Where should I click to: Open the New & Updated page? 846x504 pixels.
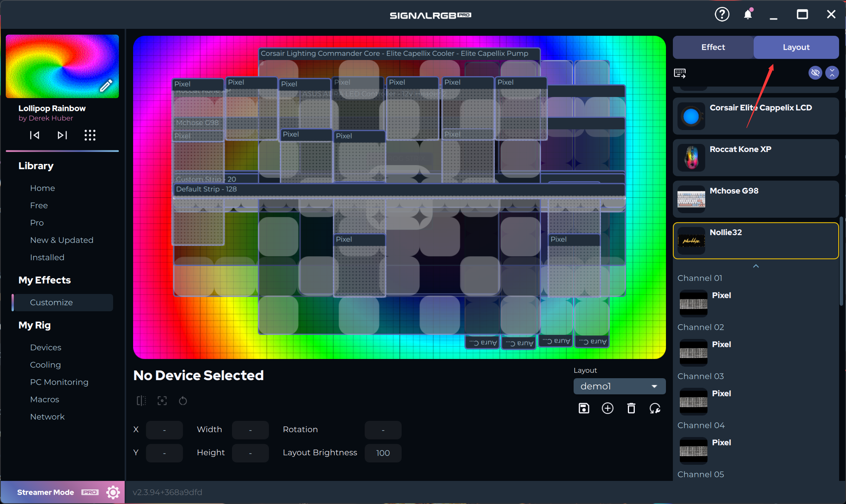pyautogui.click(x=62, y=240)
